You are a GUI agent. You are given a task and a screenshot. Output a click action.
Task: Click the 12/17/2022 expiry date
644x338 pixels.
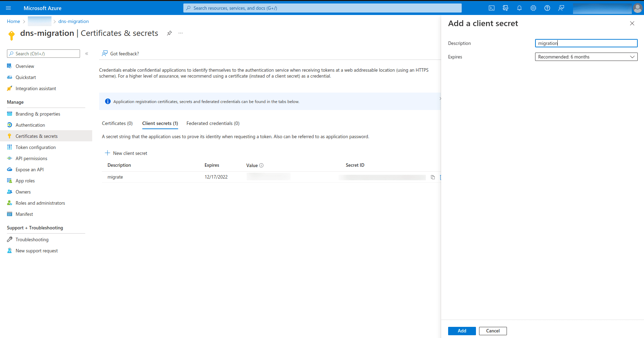(x=216, y=177)
